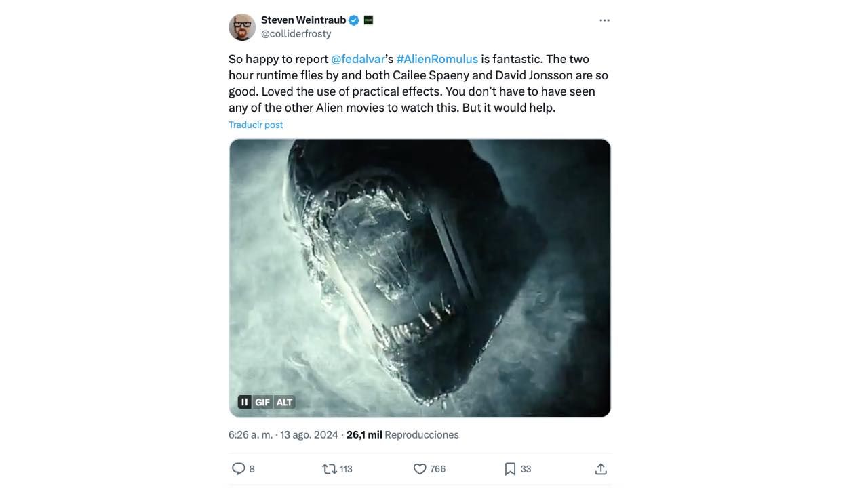
Task: Open the reply icon under the post
Action: pos(239,469)
